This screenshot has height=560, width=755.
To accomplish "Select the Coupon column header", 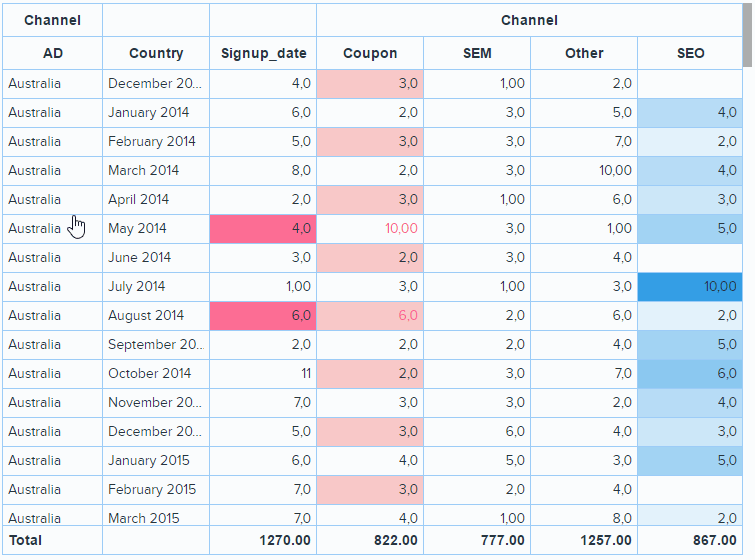I will pos(370,53).
